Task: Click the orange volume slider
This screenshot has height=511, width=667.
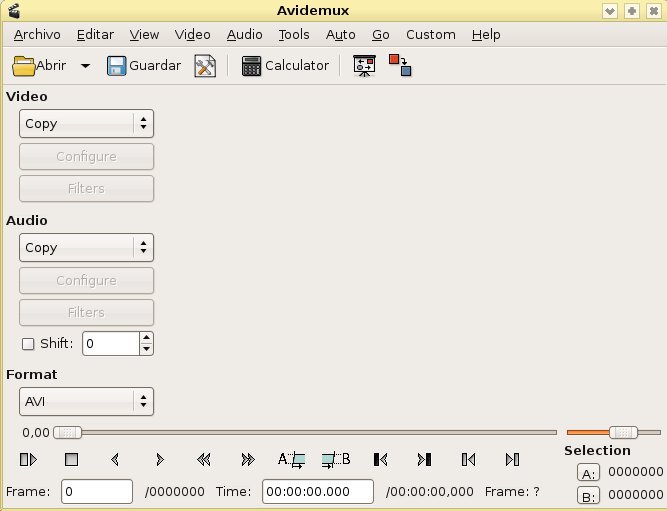Action: pyautogui.click(x=611, y=432)
